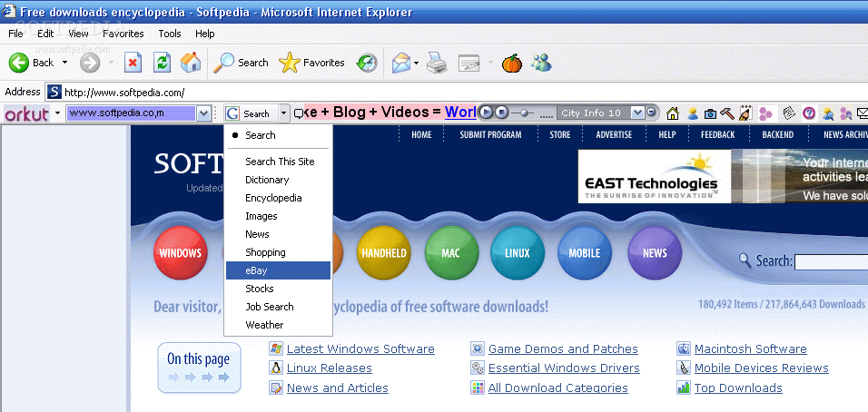The height and width of the screenshot is (412, 868).
Task: Open Favorites with the star icon
Action: pyautogui.click(x=311, y=63)
